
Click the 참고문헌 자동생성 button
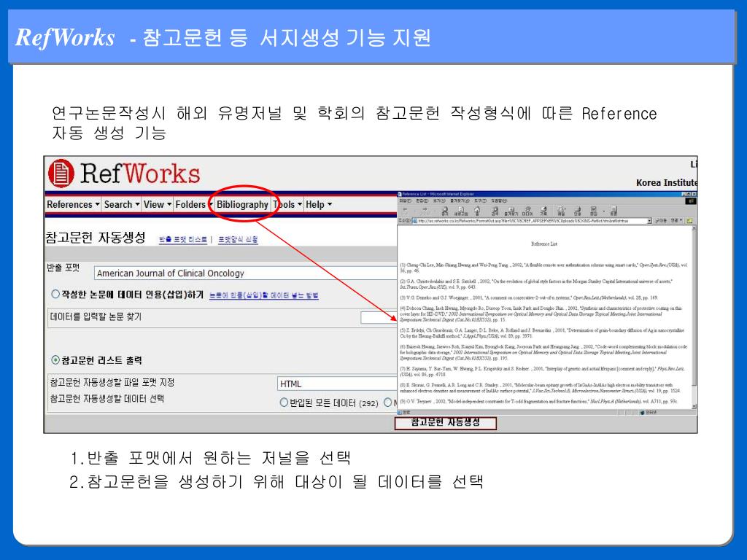coord(446,423)
